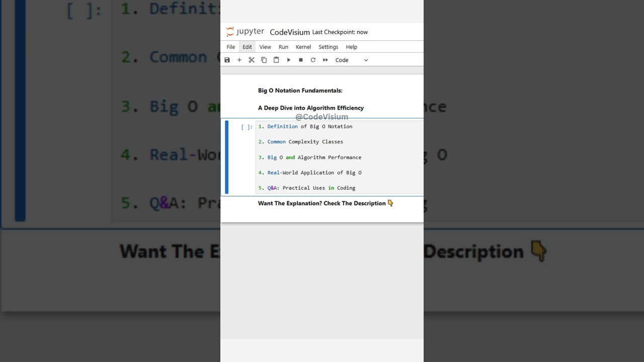Viewport: 644px width, 362px height.
Task: Click the CodeVisium notebook title
Action: coord(289,32)
